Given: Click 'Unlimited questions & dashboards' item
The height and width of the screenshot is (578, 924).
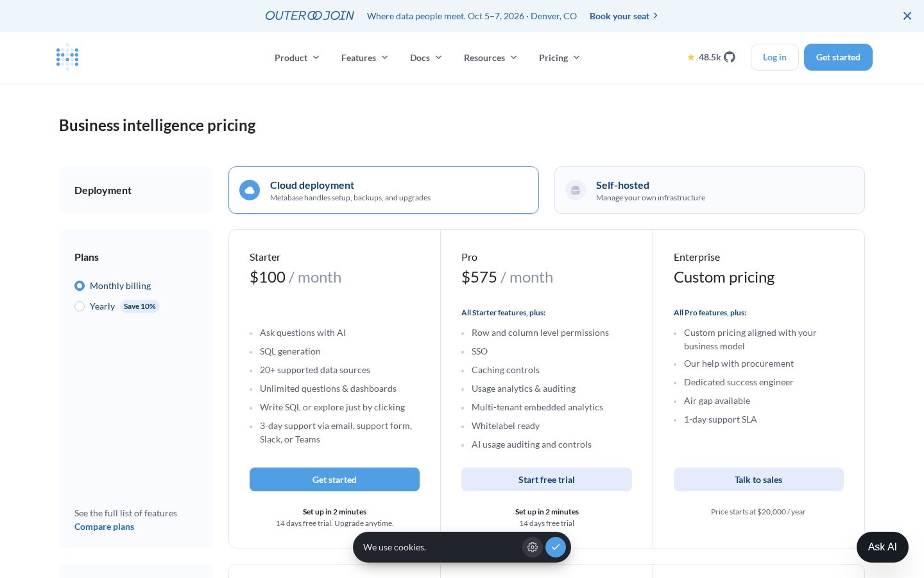Looking at the screenshot, I should click(x=328, y=389).
